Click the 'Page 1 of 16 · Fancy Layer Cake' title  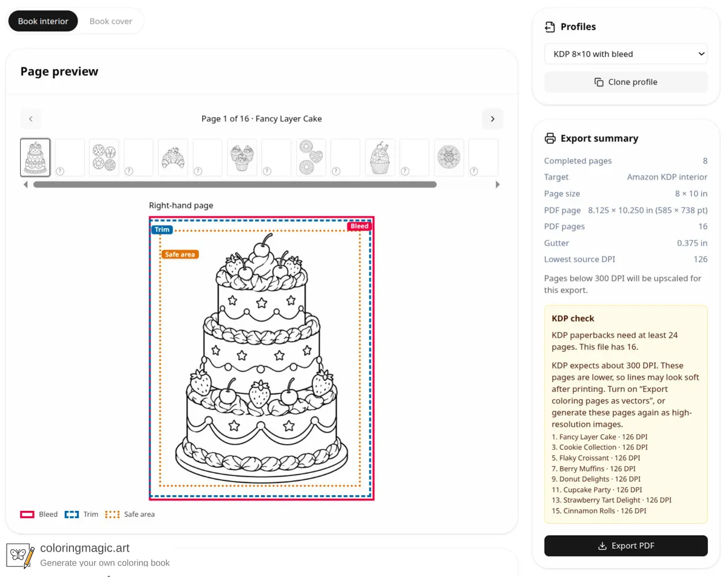click(261, 119)
